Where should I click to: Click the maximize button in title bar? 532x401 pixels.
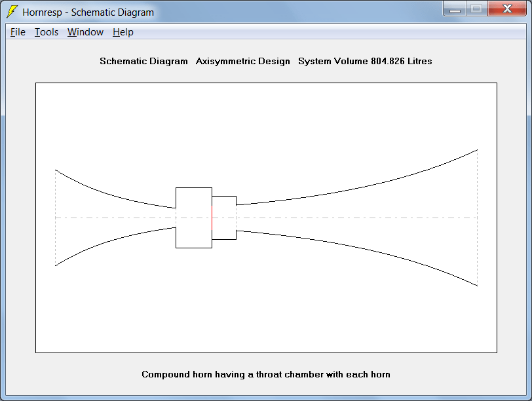tap(477, 9)
